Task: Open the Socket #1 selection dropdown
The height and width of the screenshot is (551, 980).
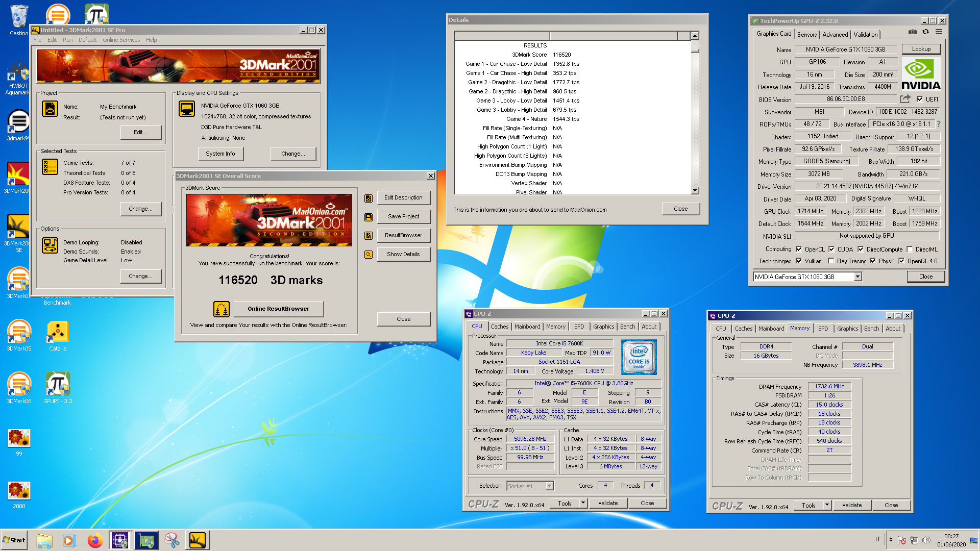Action: [549, 486]
